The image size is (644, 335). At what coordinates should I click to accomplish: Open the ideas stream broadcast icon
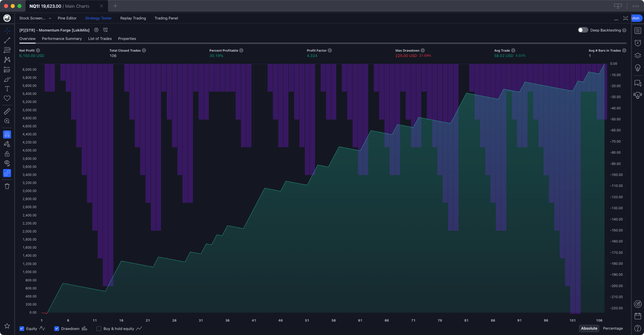click(638, 95)
